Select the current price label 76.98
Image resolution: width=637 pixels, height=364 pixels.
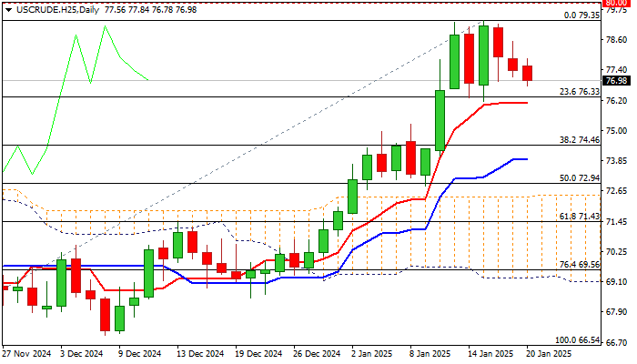coord(618,80)
